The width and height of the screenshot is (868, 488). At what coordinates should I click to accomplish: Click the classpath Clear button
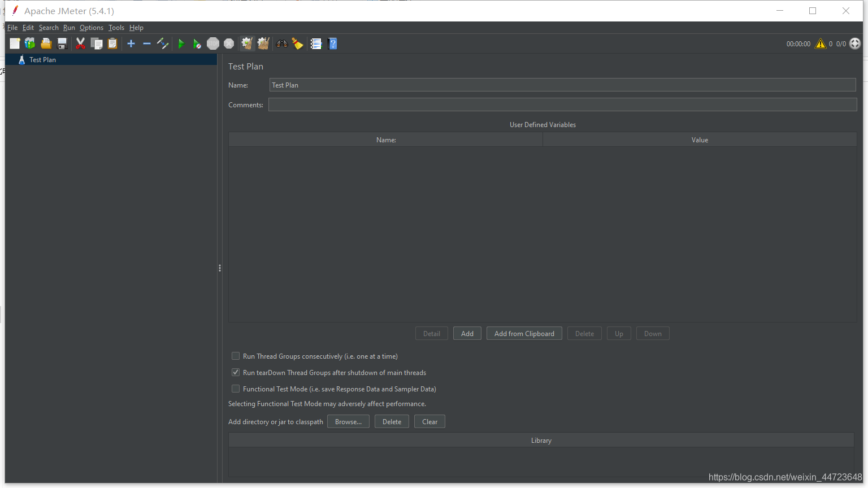click(429, 421)
